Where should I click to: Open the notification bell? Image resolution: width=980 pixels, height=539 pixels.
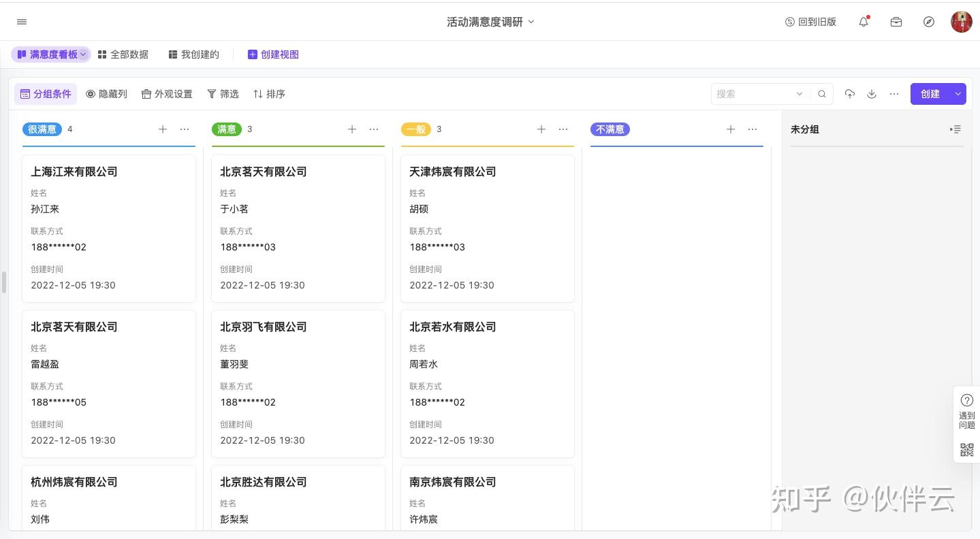pyautogui.click(x=864, y=22)
